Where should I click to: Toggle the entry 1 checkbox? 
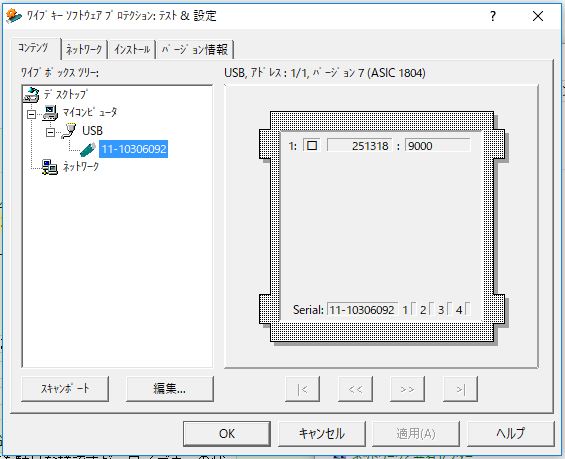[312, 146]
